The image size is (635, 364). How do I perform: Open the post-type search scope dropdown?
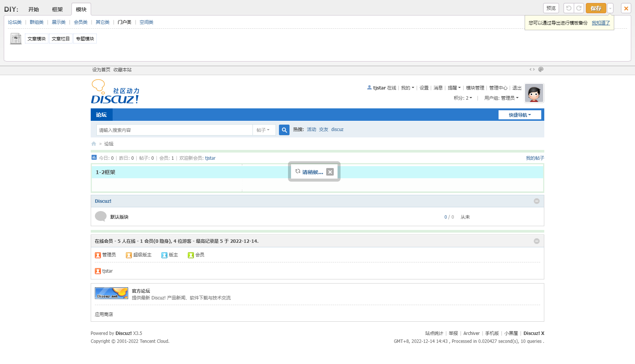tap(263, 130)
